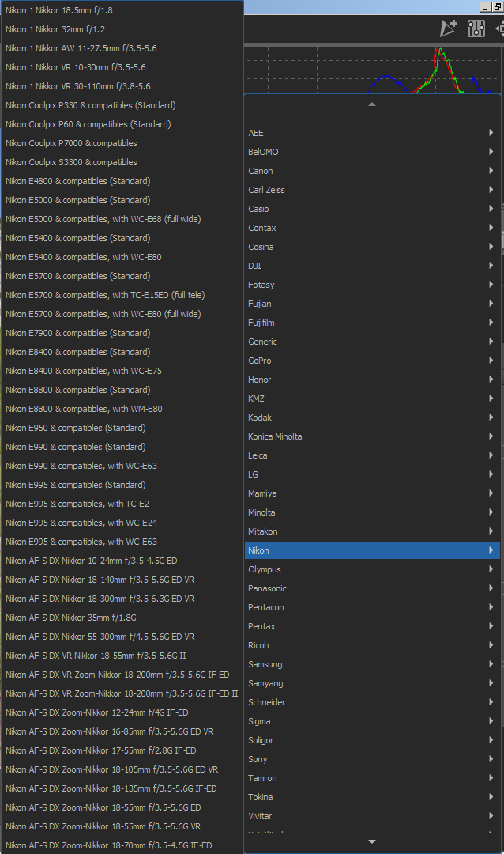Open the Mamiya manufacturer entry

[372, 493]
